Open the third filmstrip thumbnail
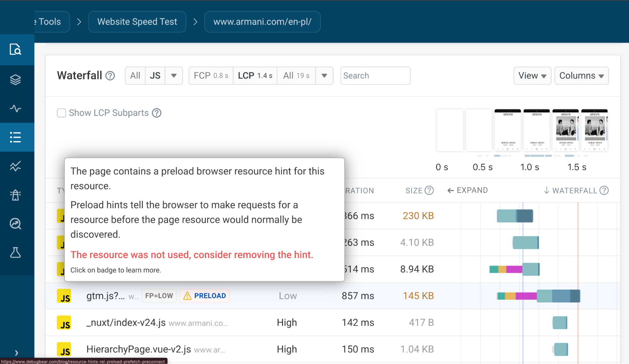The image size is (629, 364). click(x=508, y=130)
